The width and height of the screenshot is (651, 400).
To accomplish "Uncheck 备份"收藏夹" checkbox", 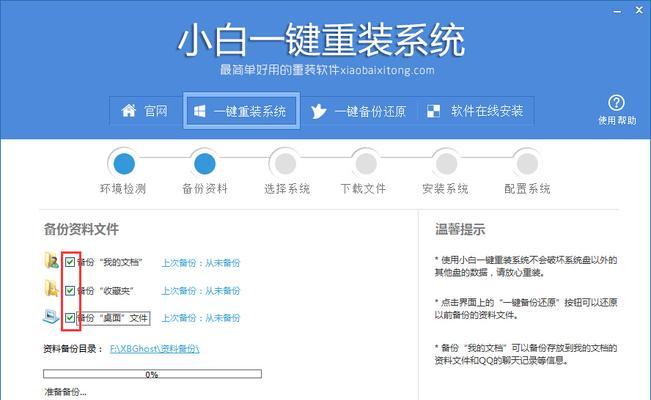I will click(70, 290).
